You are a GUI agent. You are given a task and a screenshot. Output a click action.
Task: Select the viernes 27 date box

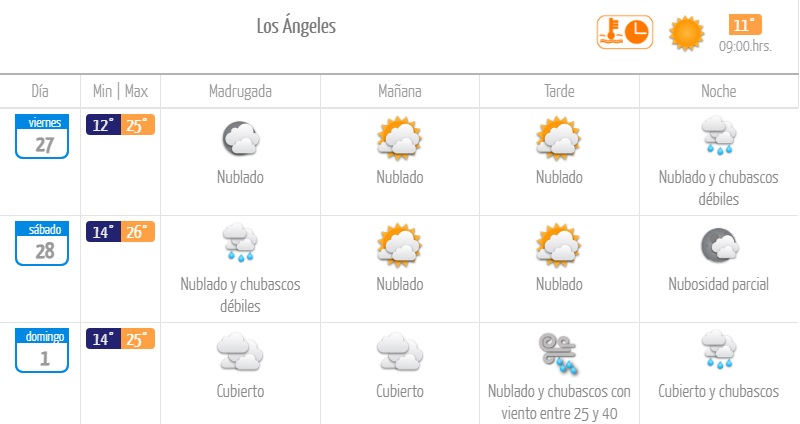41,136
